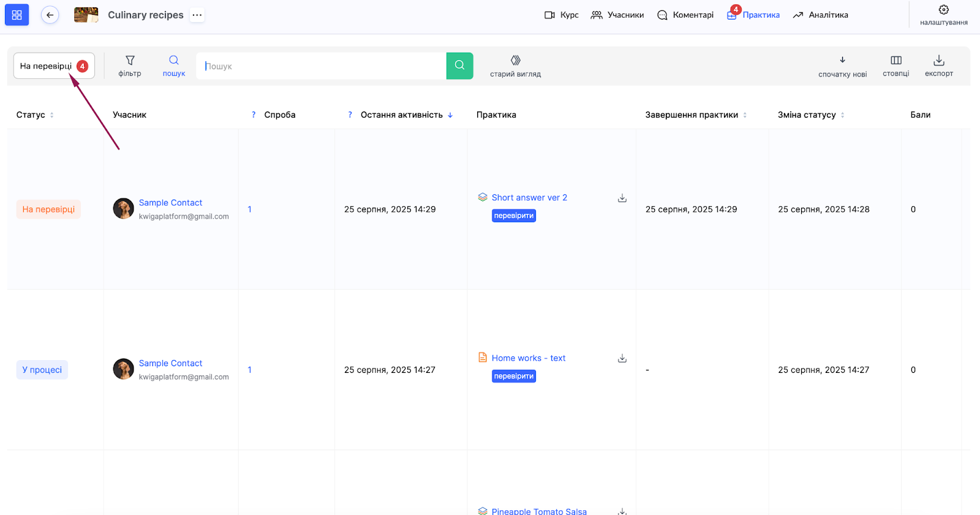This screenshot has height=515, width=980.
Task: Open the стовпці columns selector
Action: coord(895,66)
